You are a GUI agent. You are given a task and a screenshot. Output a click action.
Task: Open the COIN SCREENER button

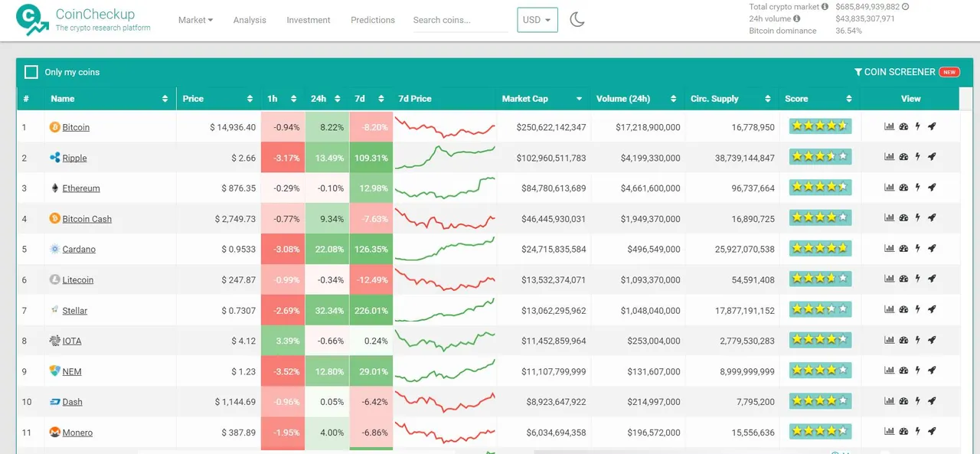906,72
